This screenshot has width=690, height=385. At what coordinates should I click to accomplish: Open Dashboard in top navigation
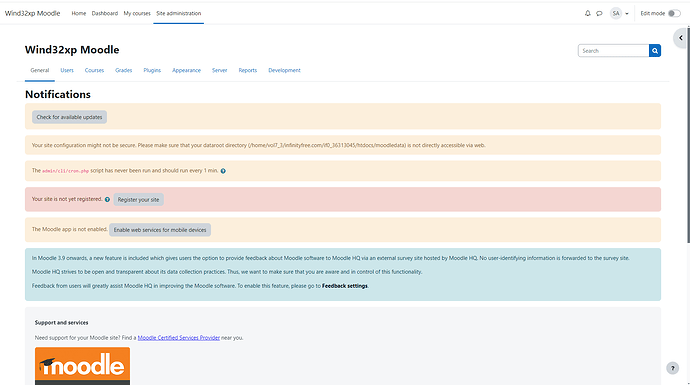105,13
